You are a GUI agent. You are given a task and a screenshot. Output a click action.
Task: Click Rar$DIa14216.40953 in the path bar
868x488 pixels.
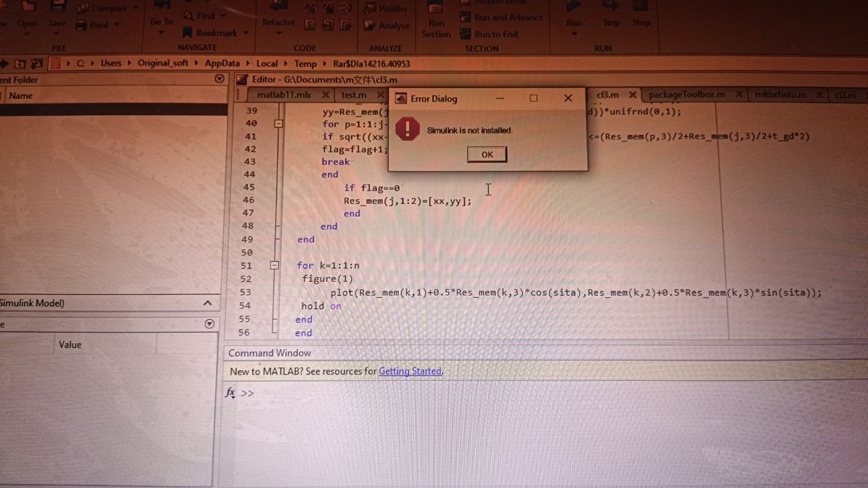[372, 64]
